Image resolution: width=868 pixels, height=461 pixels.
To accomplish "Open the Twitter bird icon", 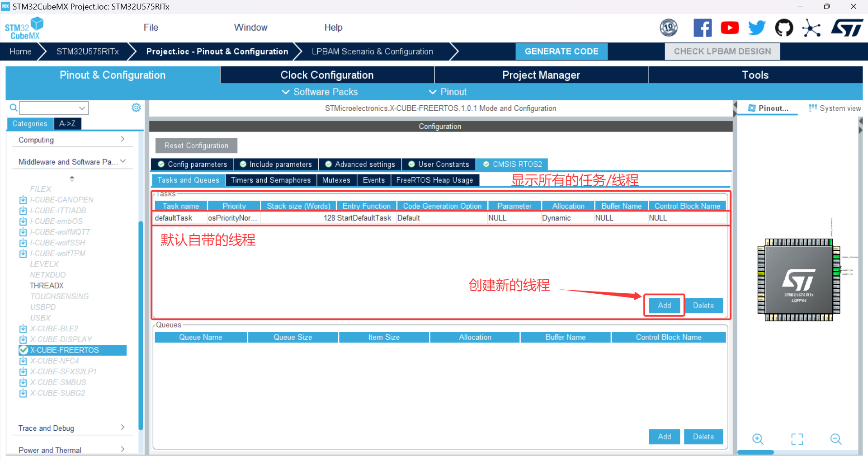I will [757, 28].
